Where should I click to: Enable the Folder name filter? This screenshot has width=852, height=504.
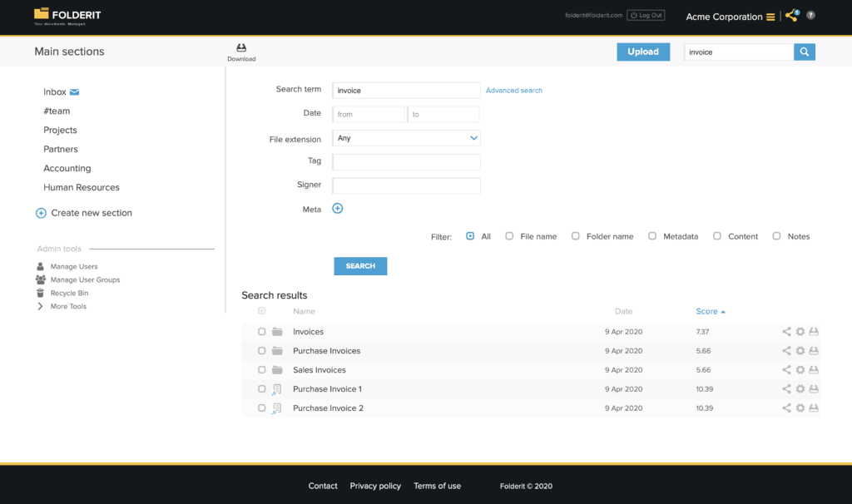(576, 236)
